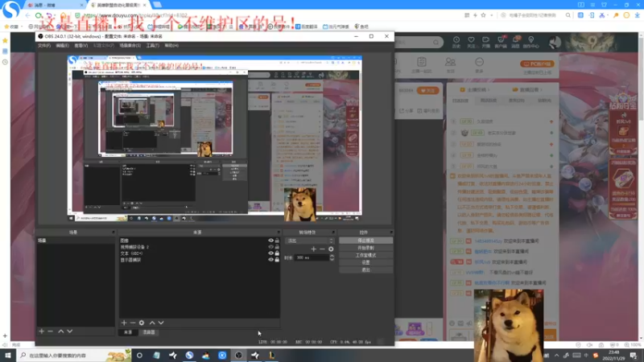Click Stop Streaming button in OBS controls
This screenshot has width=644, height=362.
pyautogui.click(x=365, y=241)
